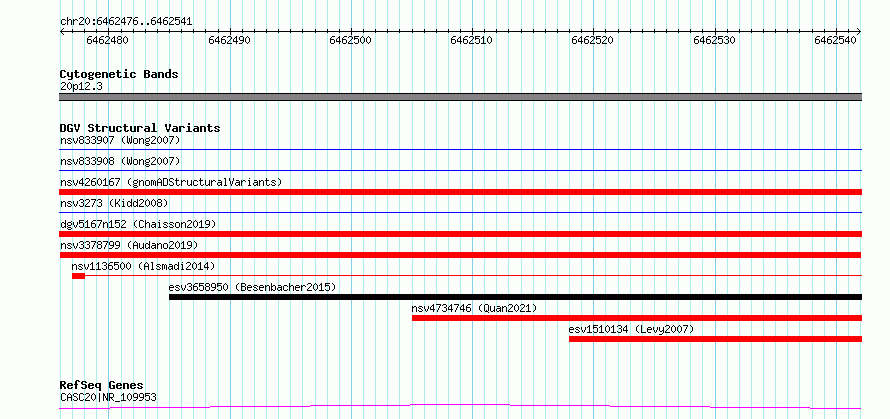Open nsv4260167 (gnomADStructuralVariants) label
Image resolution: width=890 pixels, height=419 pixels.
click(x=171, y=182)
